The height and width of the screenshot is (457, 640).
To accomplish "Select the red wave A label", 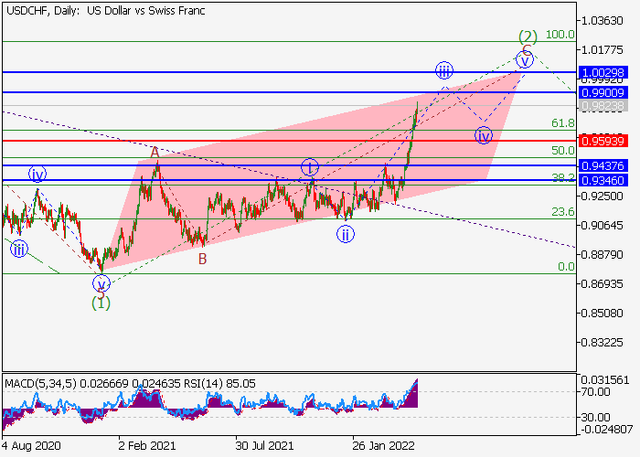I will click(155, 152).
